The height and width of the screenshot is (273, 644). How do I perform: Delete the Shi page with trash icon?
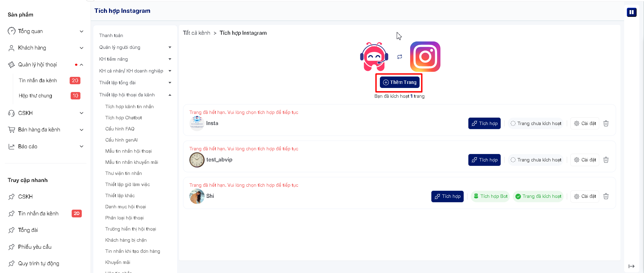tap(606, 196)
